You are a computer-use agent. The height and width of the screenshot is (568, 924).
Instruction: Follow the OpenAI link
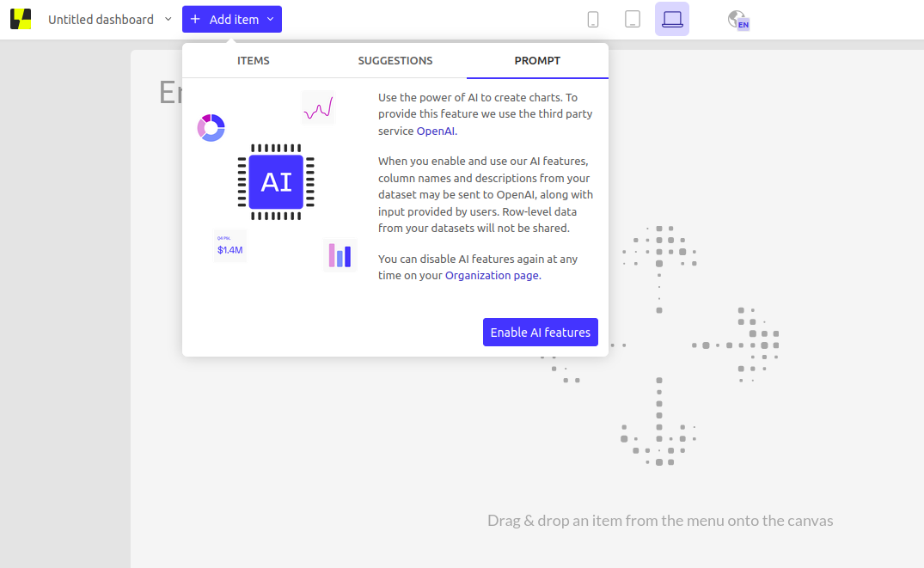click(436, 131)
